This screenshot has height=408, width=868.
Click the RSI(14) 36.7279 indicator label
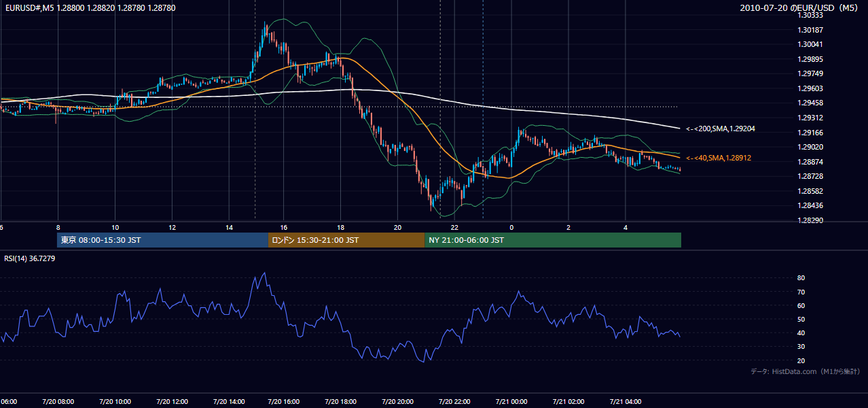pyautogui.click(x=30, y=258)
